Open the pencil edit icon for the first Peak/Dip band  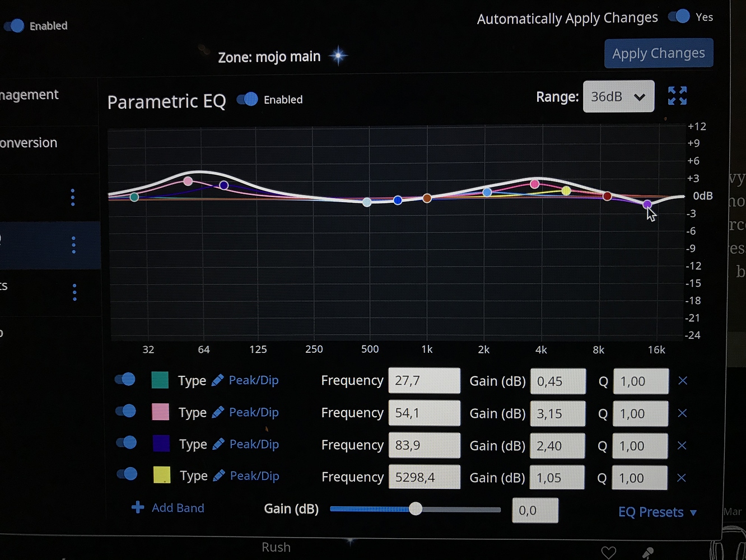pos(219,379)
